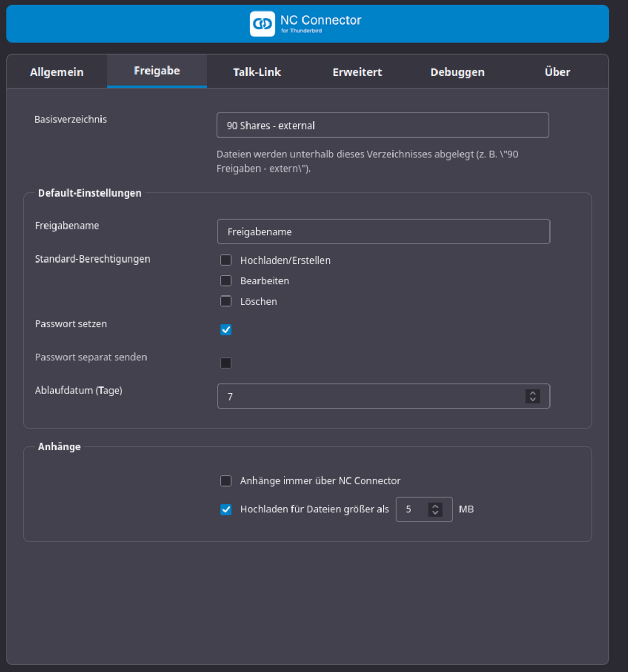Uncheck the Passwort setzen checkbox
This screenshot has width=628, height=672.
226,330
